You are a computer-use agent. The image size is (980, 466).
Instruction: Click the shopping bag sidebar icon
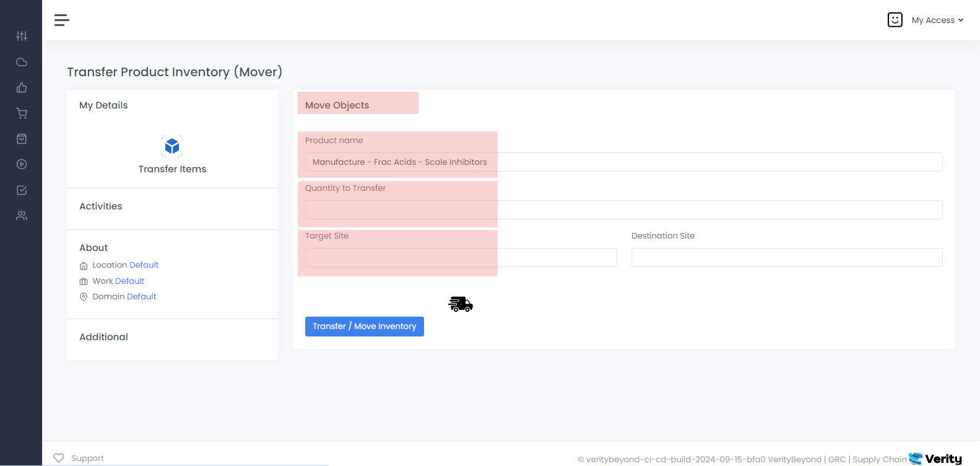pyautogui.click(x=22, y=139)
